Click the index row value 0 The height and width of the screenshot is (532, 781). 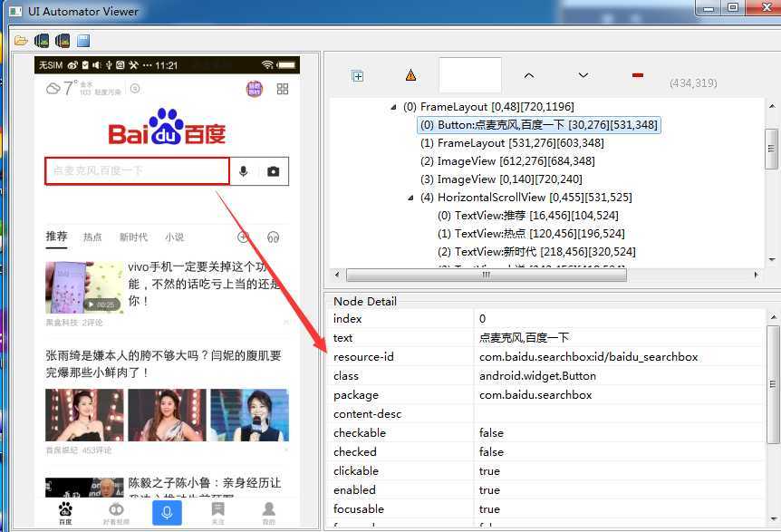tap(482, 319)
